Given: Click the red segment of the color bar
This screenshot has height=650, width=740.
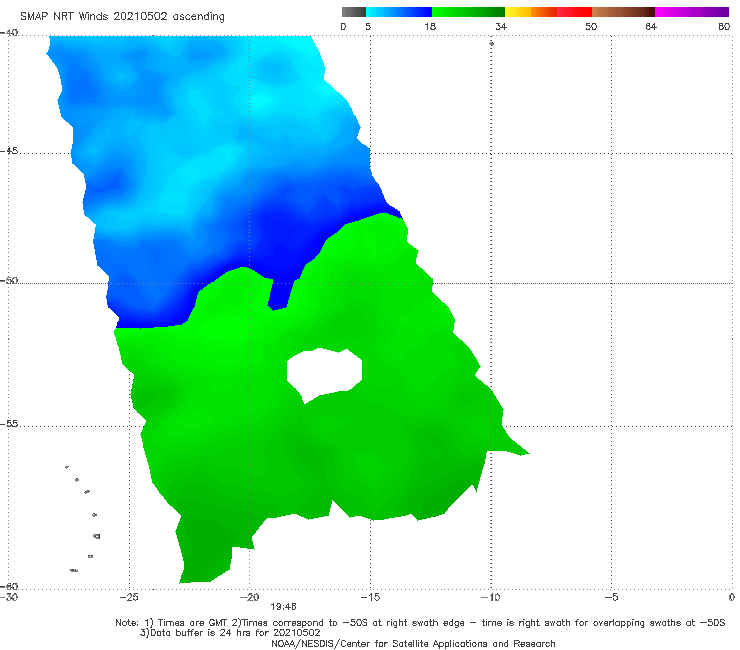Looking at the screenshot, I should 574,12.
